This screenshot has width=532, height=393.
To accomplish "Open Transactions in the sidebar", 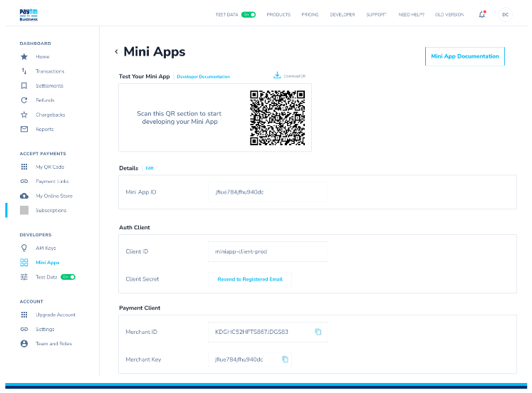I will pyautogui.click(x=50, y=71).
